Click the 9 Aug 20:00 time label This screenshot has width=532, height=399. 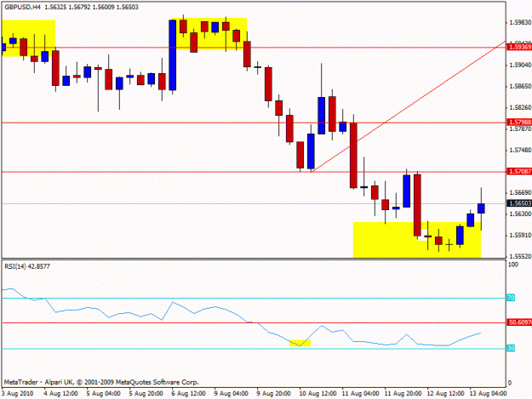(274, 394)
